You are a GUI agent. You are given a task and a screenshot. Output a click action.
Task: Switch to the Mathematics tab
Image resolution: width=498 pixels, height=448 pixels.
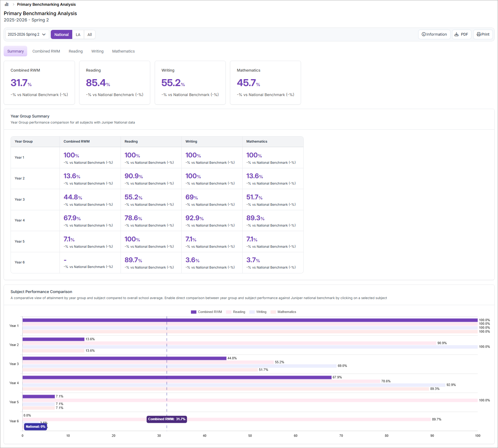coord(123,51)
